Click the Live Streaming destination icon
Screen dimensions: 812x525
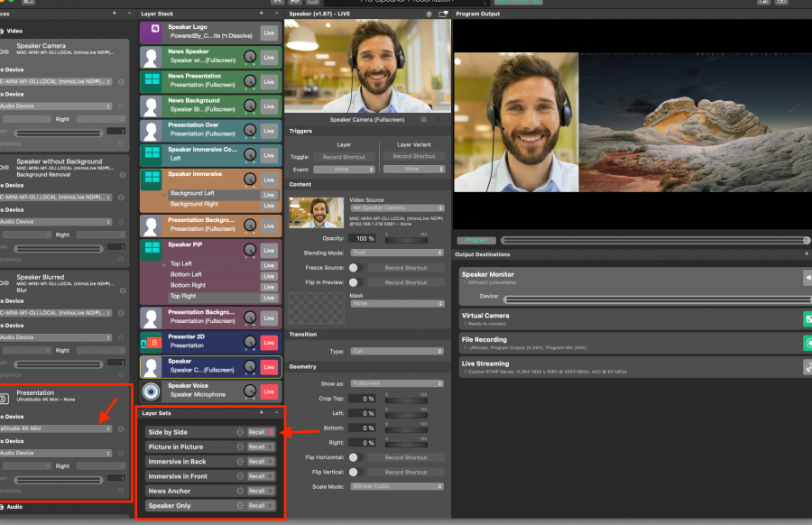807,366
